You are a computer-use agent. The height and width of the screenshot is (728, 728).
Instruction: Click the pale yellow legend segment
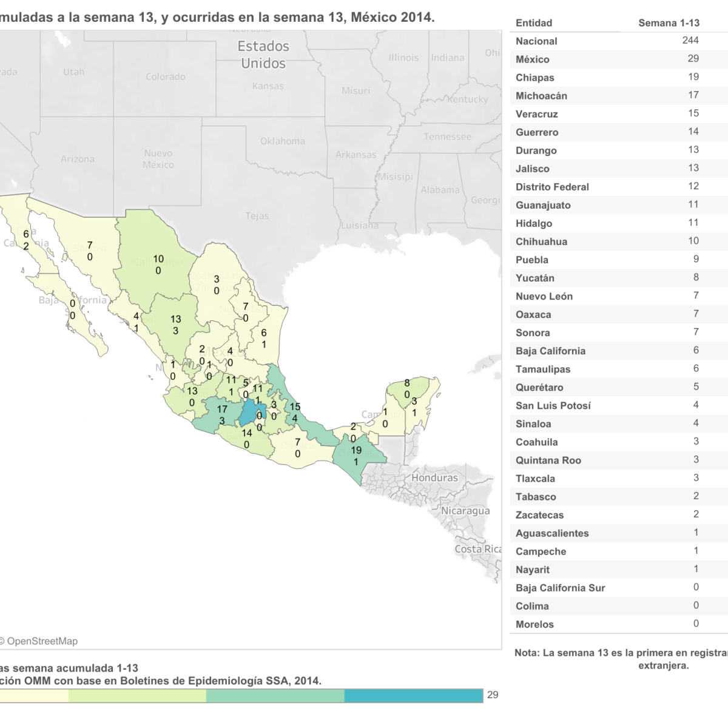click(x=33, y=695)
